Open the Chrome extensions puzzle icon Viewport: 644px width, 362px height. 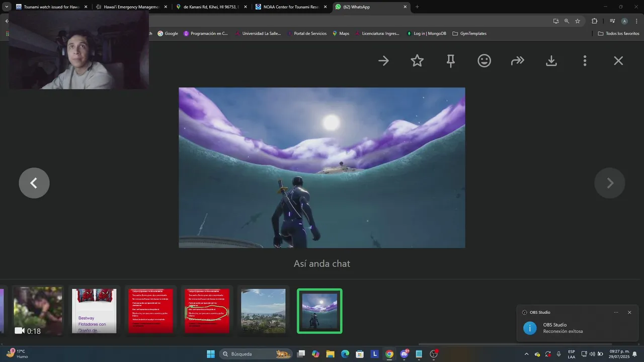click(x=594, y=21)
